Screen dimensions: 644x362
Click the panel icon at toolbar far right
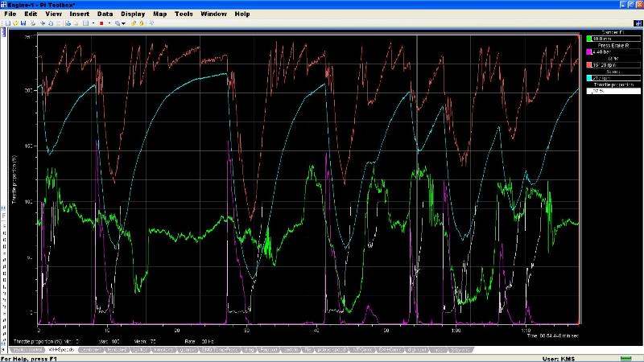point(638,23)
